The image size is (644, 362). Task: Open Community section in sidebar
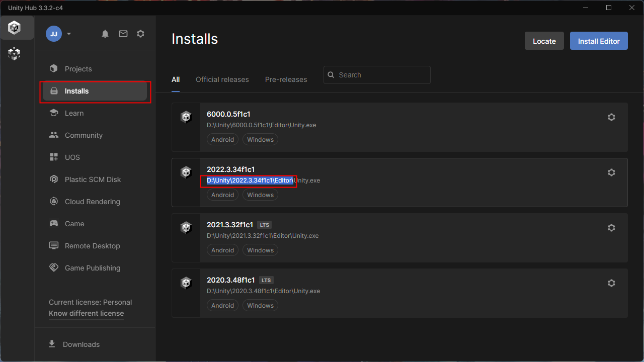click(x=95, y=135)
